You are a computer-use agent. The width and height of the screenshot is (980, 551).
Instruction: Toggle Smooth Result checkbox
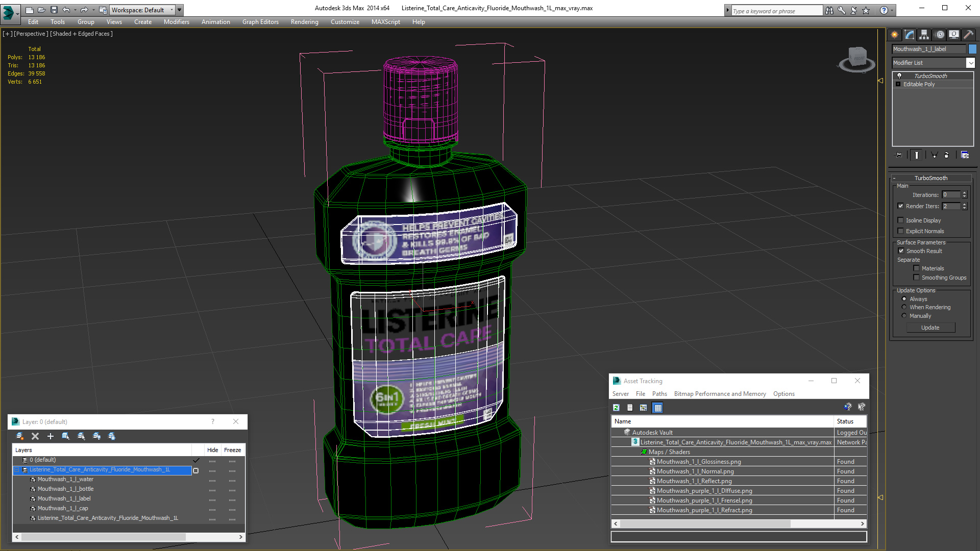click(x=901, y=251)
